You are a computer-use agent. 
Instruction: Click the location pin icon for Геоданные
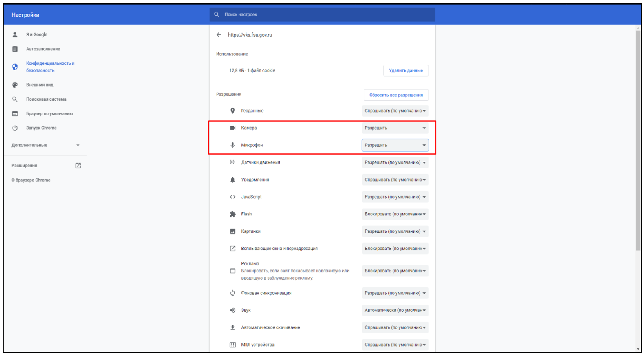point(233,111)
